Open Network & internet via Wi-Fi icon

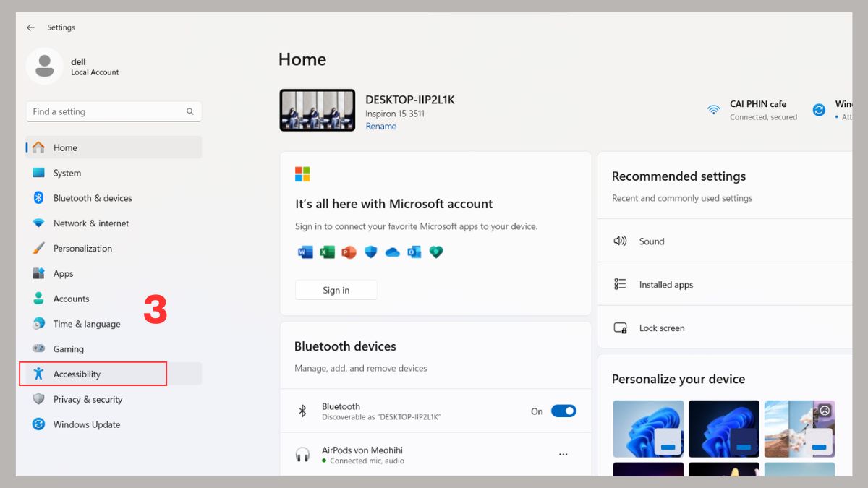pos(39,223)
